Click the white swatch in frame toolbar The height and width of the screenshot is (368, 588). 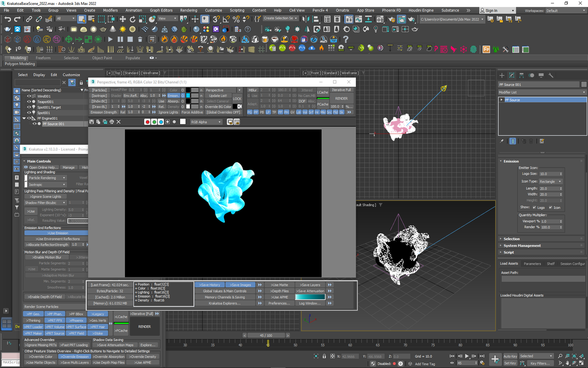pyautogui.click(x=183, y=122)
